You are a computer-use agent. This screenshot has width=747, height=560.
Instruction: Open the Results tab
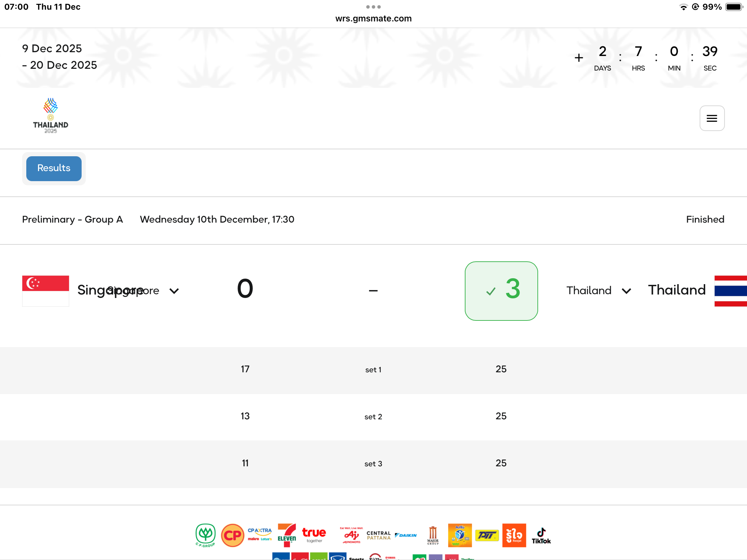coord(54,168)
